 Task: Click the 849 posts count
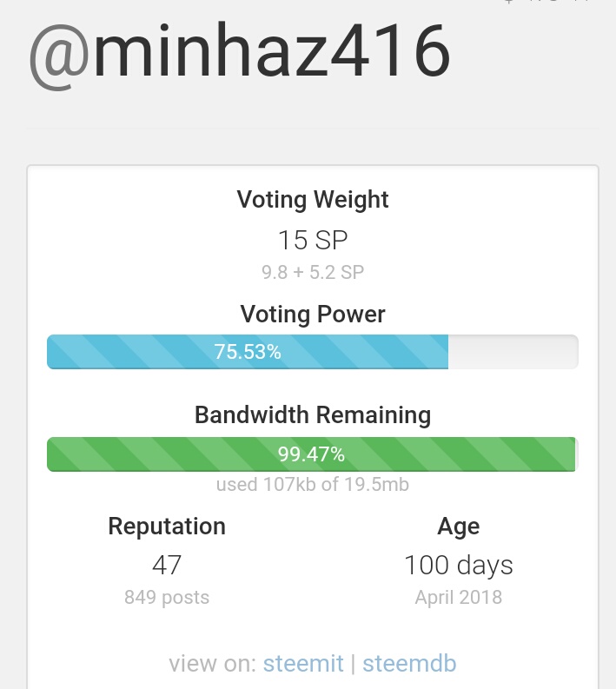[x=167, y=598]
